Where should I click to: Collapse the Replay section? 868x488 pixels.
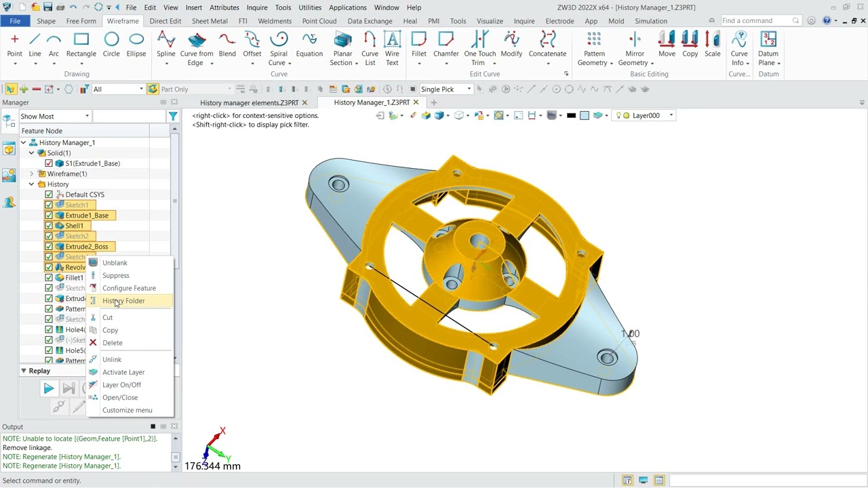(x=24, y=371)
